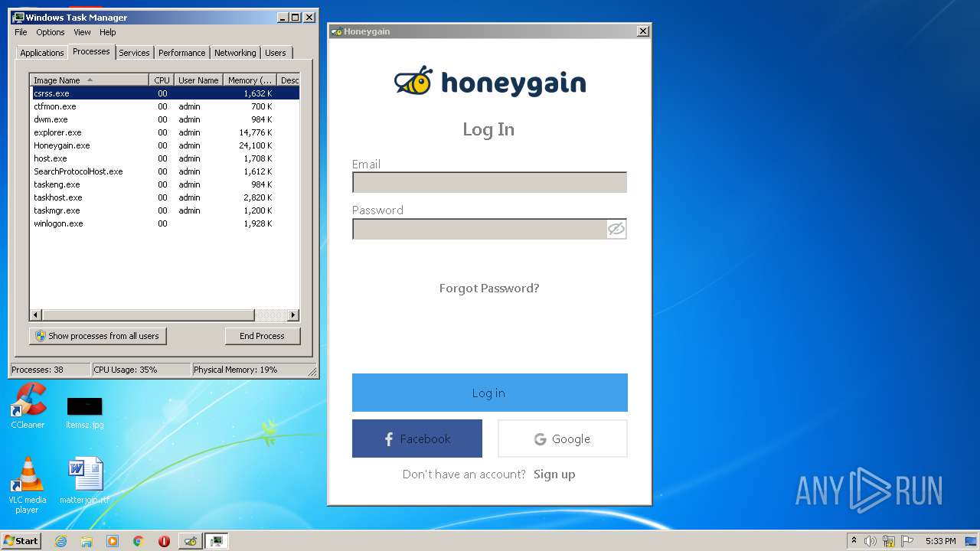
Task: Open the matterjoin.rtf desktop document
Action: pos(84,481)
